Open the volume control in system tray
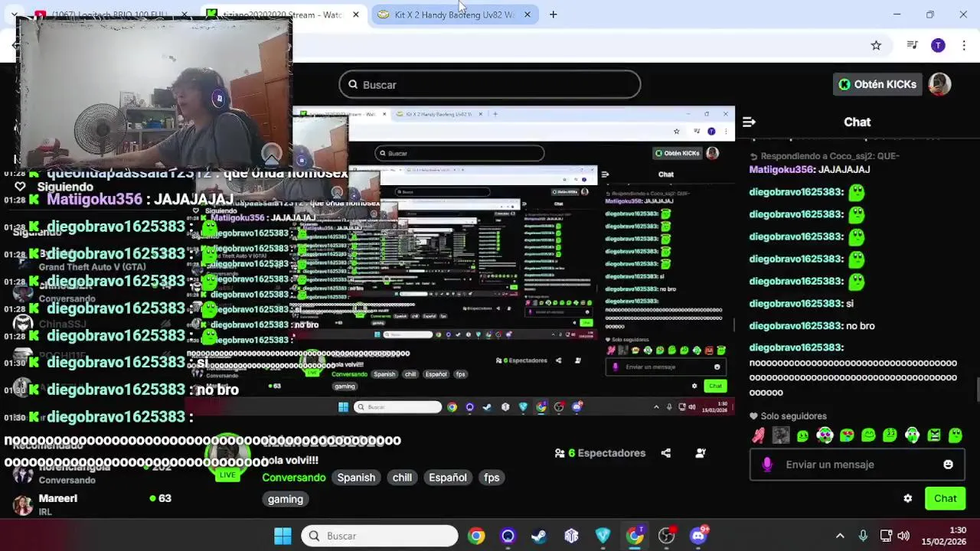Screen dimensions: 980x551 click(903, 536)
